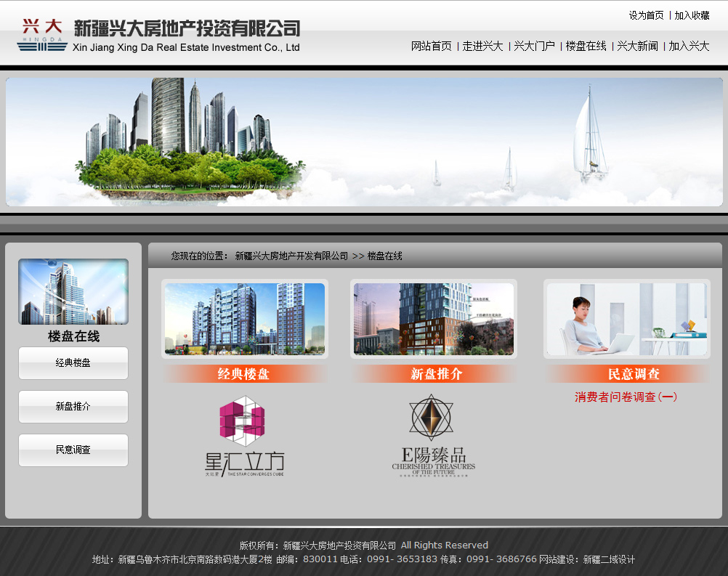
Task: Click the 民意调查 woman at laptop thumbnail
Action: 626,319
